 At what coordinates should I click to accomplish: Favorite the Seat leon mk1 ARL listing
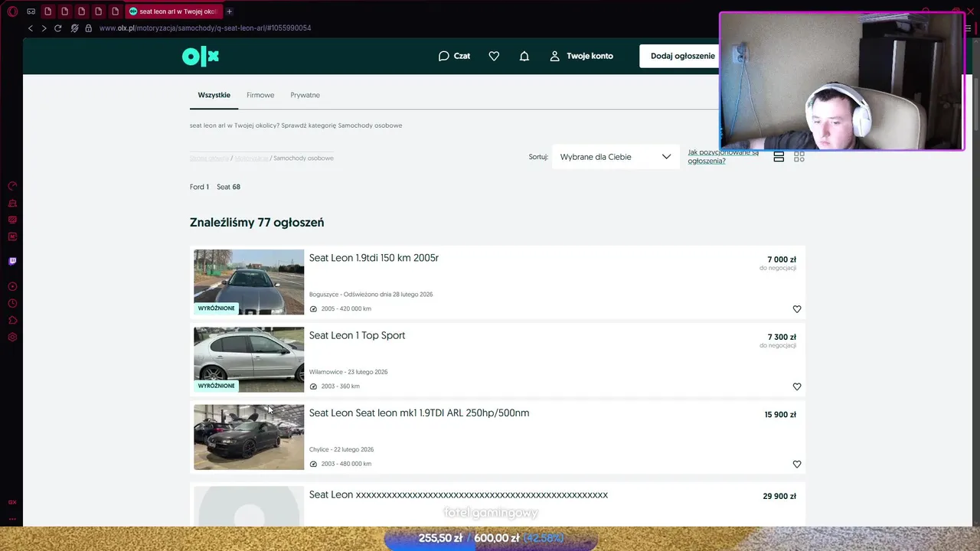click(x=797, y=465)
